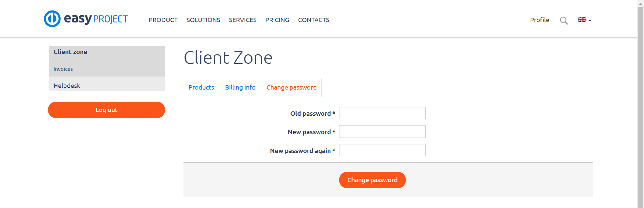This screenshot has height=208, width=644.
Task: Go to the SERVICES menu item
Action: pyautogui.click(x=243, y=20)
